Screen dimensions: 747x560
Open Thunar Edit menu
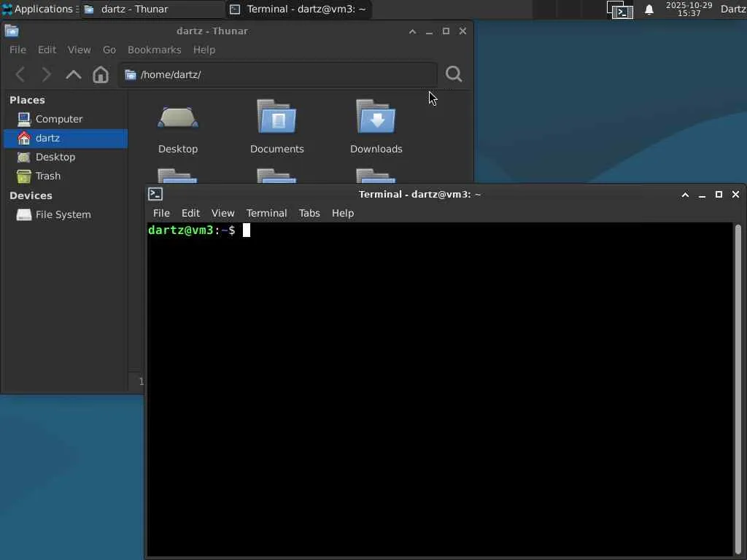47,50
